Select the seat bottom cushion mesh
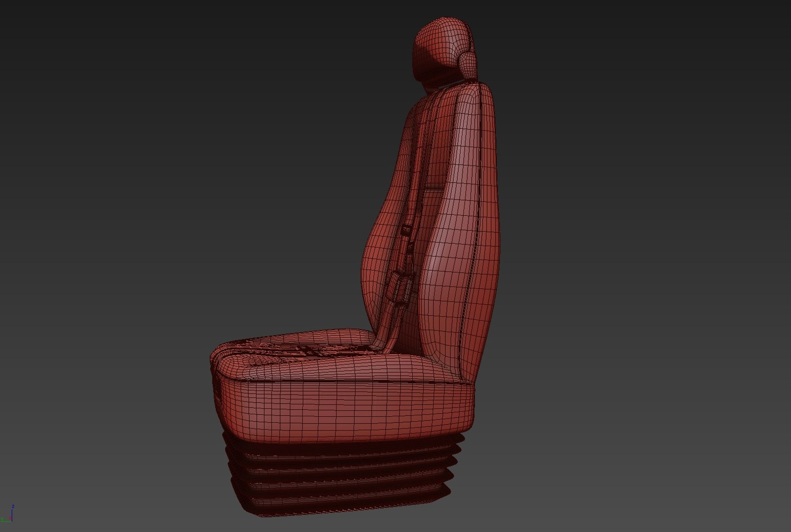Viewport: 791px width, 532px height. click(343, 387)
